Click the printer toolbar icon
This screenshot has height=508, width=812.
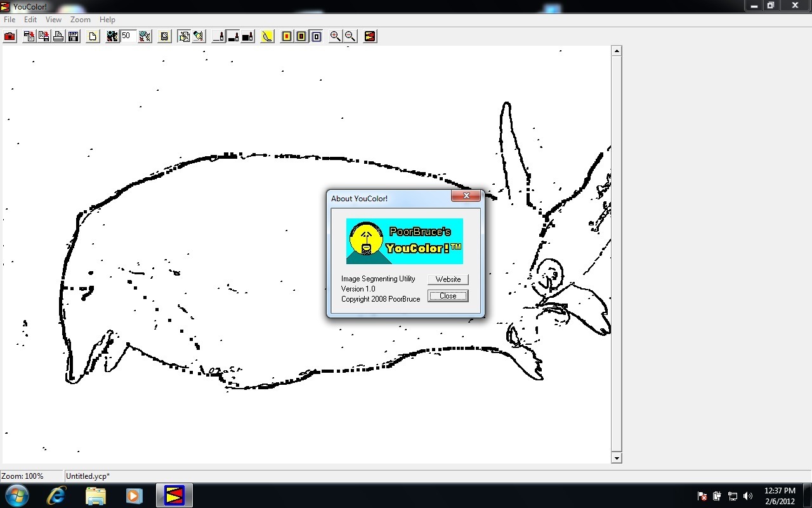58,36
